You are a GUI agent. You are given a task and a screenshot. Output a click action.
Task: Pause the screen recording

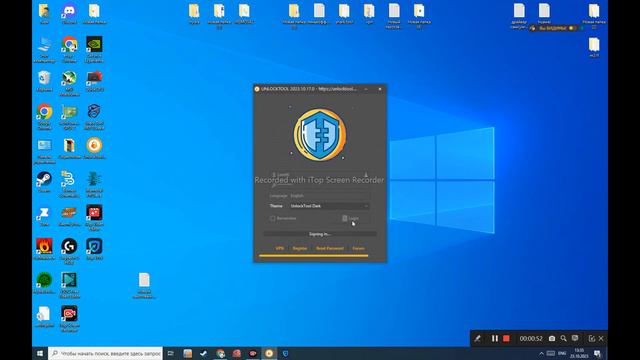coord(495,338)
